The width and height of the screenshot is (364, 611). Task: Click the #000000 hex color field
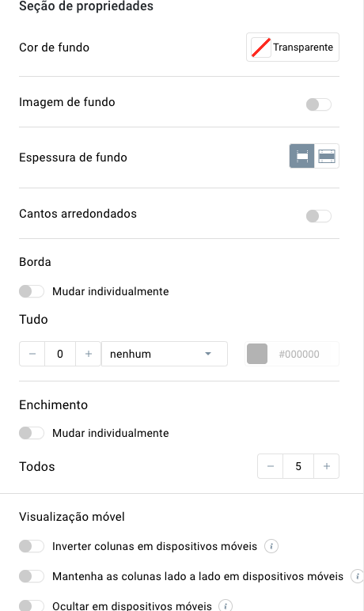(303, 354)
